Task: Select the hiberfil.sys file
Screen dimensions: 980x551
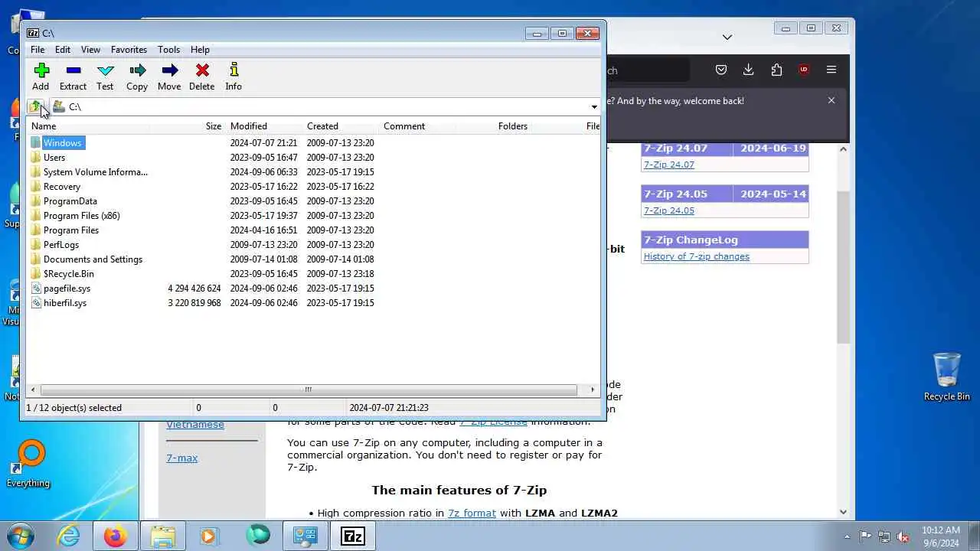Action: click(65, 303)
